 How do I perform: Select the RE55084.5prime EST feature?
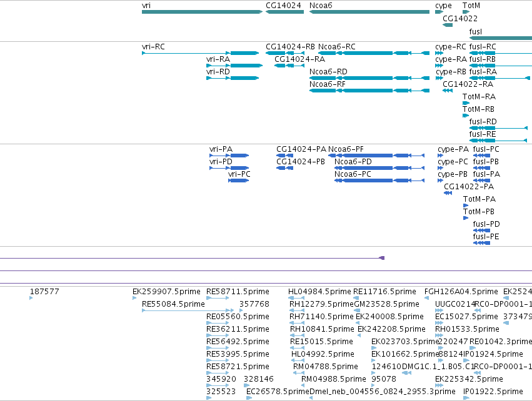click(x=188, y=310)
